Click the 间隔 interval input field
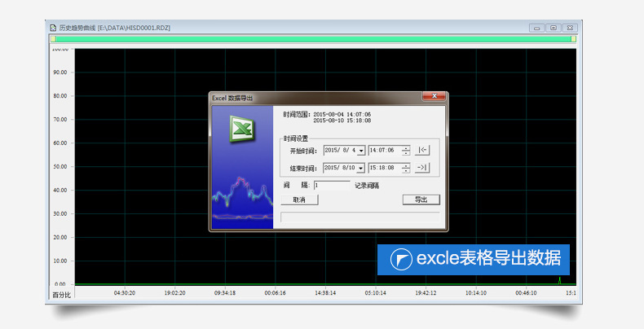Image resolution: width=644 pixels, height=329 pixels. tap(332, 186)
